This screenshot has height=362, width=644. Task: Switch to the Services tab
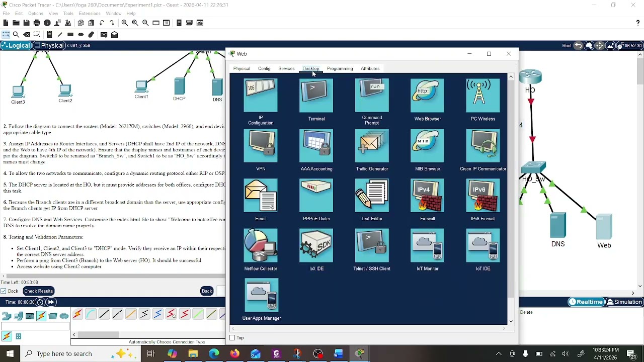(x=286, y=68)
